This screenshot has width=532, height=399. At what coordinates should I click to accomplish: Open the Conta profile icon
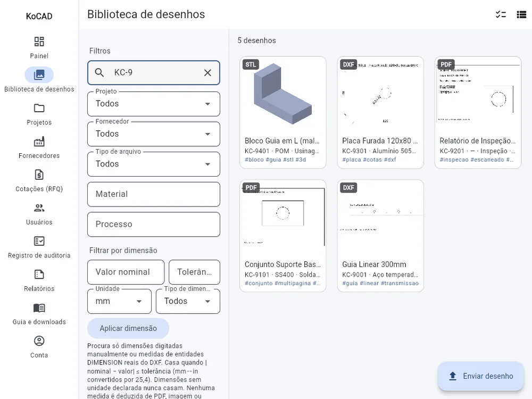(x=39, y=340)
